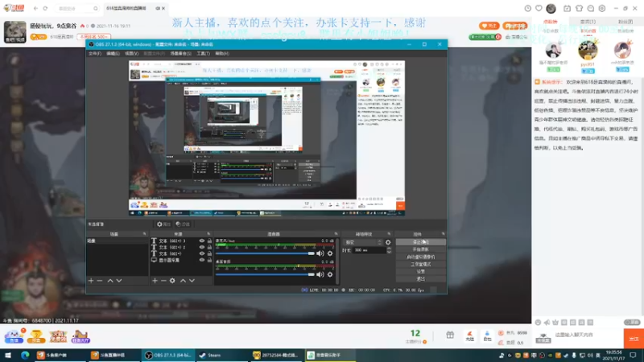
Task: Open the calendar check-in icon in the top bar
Action: (567, 8)
